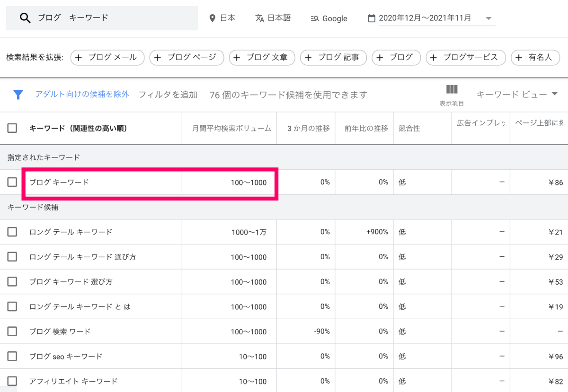Expand the date range dropdown arrow
The image size is (568, 392).
coord(488,19)
